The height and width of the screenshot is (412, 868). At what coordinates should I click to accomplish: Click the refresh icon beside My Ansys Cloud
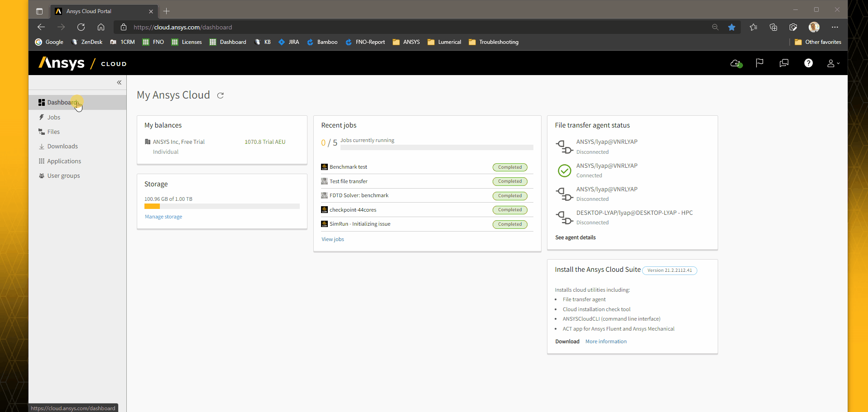coord(221,95)
